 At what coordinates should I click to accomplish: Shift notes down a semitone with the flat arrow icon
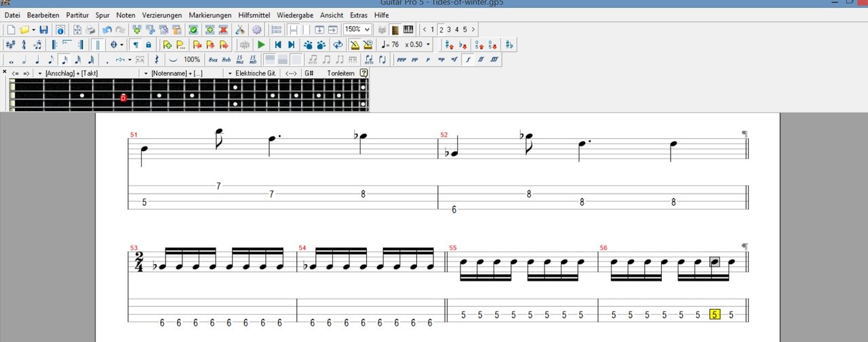coord(463,45)
